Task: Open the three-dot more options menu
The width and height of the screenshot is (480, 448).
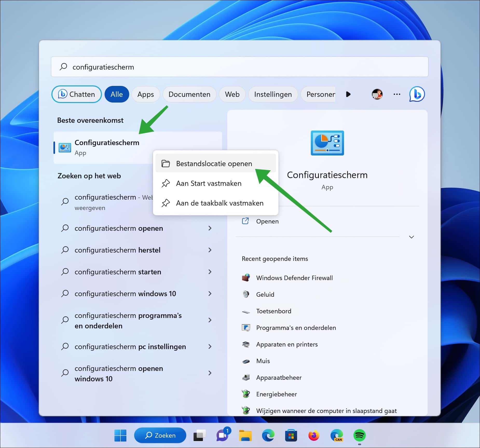Action: pyautogui.click(x=397, y=94)
